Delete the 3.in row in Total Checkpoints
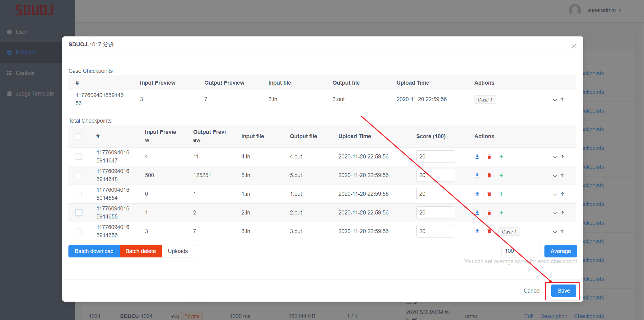Viewport: 644px width, 320px height. click(x=489, y=231)
